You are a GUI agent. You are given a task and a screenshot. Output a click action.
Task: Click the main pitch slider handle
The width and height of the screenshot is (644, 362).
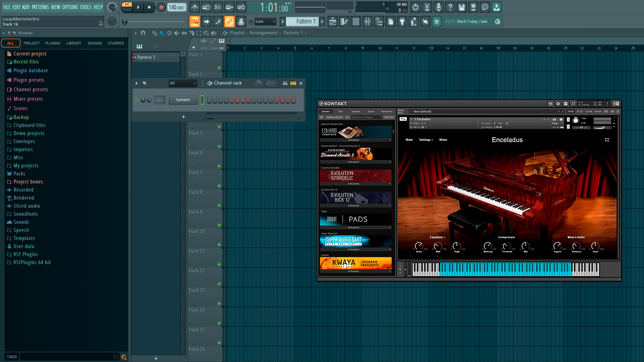[x=125, y=22]
